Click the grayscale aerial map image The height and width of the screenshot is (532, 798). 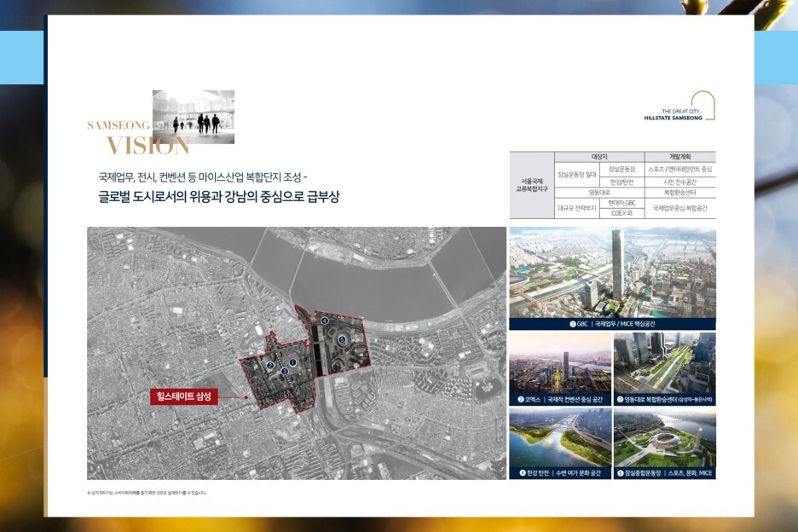click(297, 353)
